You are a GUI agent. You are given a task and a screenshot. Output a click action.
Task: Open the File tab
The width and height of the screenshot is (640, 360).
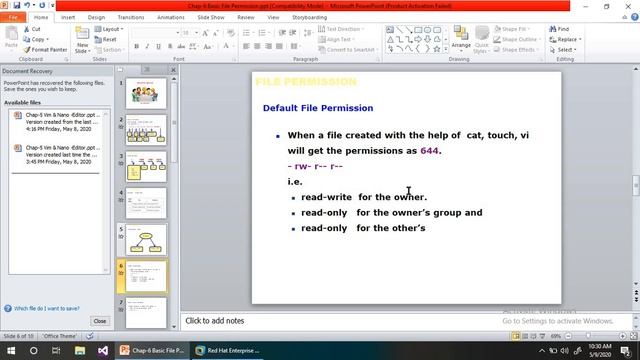[x=13, y=18]
